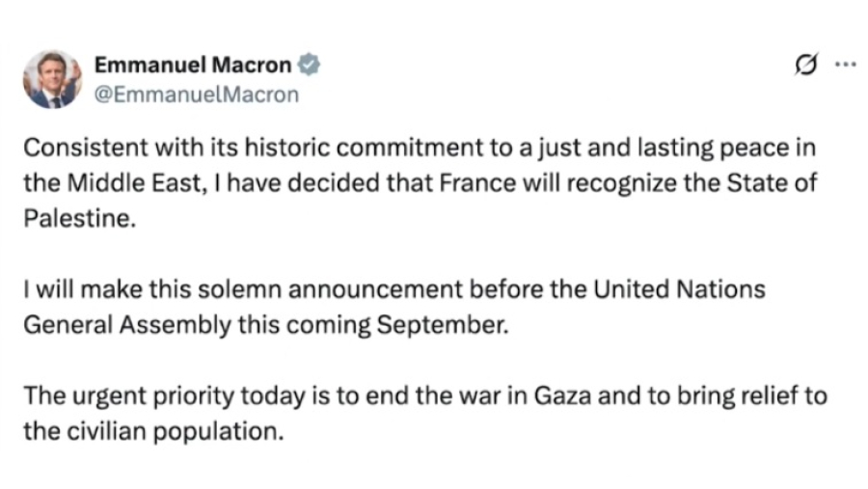Open the three-dot more options menu
868x489 pixels.
[845, 66]
